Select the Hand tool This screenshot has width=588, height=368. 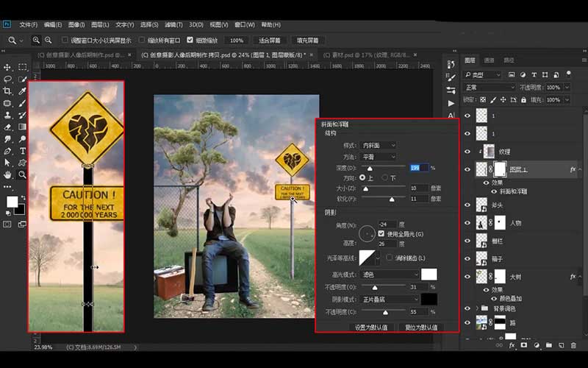coord(7,174)
